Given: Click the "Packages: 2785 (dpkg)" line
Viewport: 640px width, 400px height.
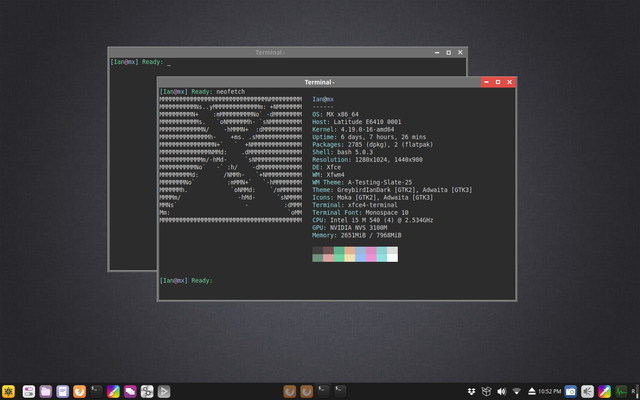Looking at the screenshot, I should click(x=373, y=144).
